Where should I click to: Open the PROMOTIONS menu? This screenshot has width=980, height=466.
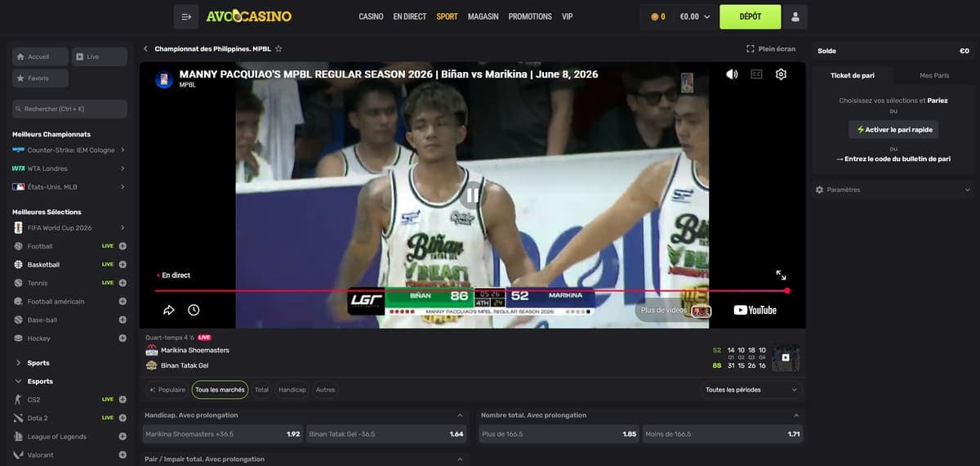[x=530, y=16]
